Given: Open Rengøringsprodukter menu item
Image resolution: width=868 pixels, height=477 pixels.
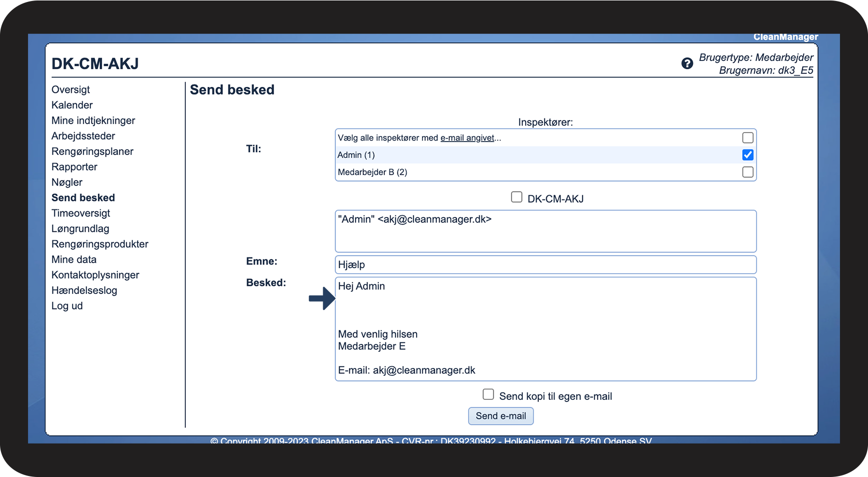Looking at the screenshot, I should (x=100, y=244).
